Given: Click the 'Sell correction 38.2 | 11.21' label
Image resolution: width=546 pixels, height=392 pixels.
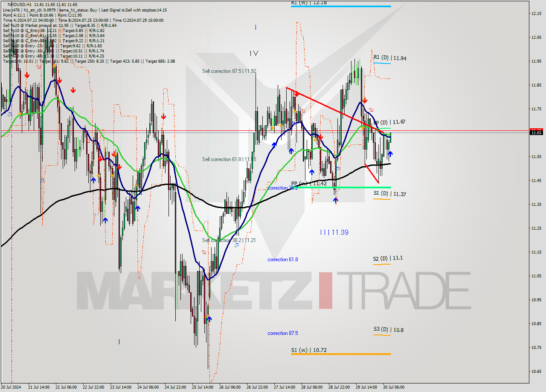Looking at the screenshot, I should coord(229,240).
